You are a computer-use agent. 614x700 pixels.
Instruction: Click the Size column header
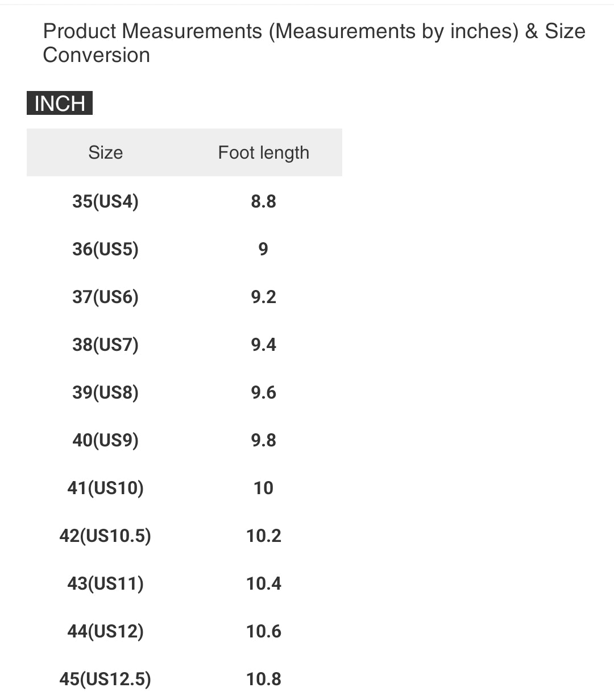[105, 152]
